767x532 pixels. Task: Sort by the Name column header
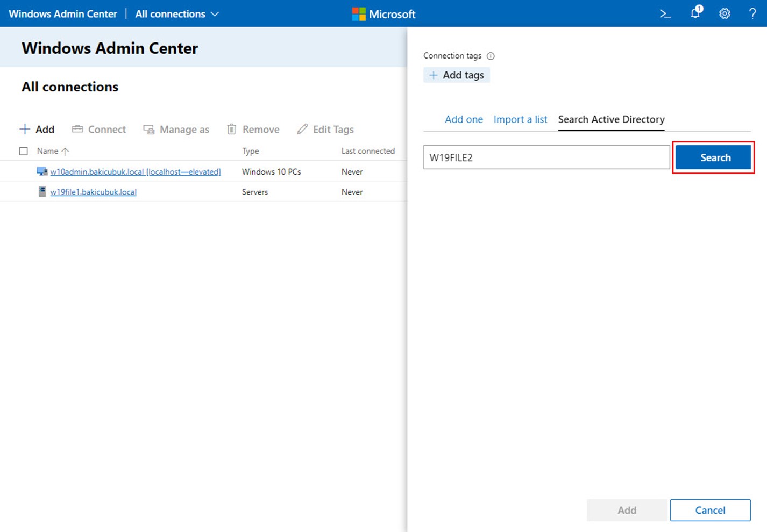pyautogui.click(x=48, y=151)
